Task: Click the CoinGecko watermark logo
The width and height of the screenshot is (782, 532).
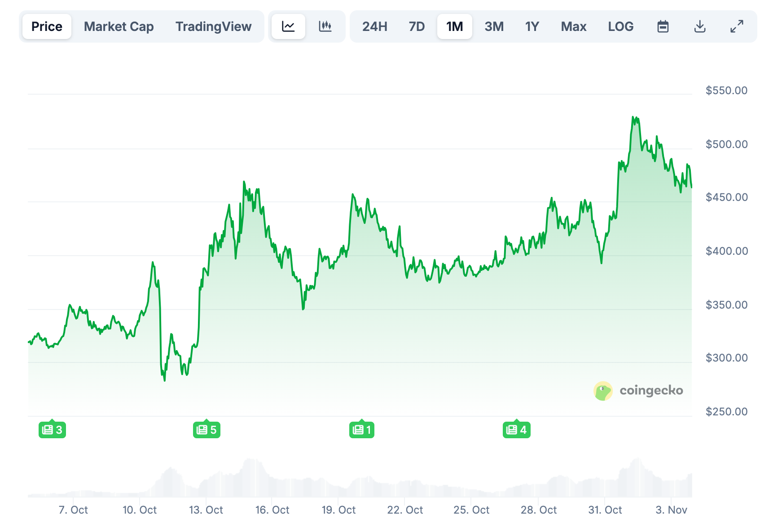Action: tap(638, 391)
